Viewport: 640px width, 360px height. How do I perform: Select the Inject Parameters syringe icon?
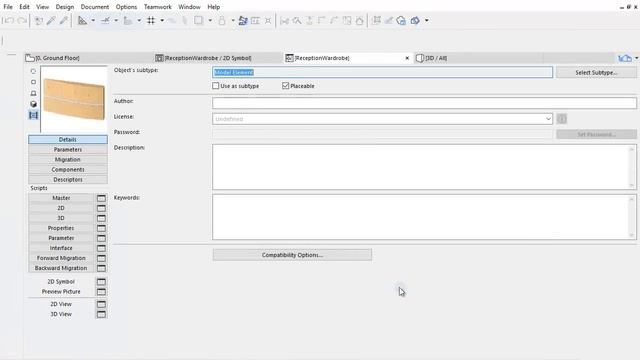tap(64, 20)
